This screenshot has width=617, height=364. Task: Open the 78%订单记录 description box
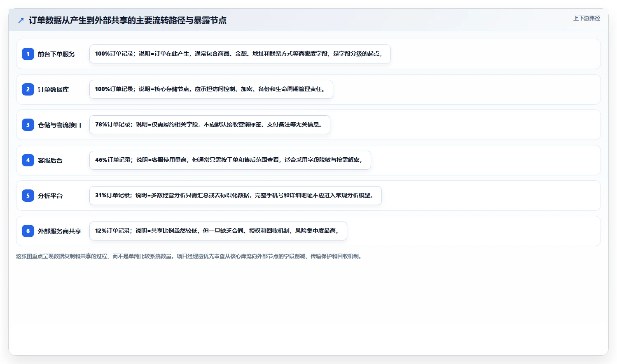click(210, 125)
